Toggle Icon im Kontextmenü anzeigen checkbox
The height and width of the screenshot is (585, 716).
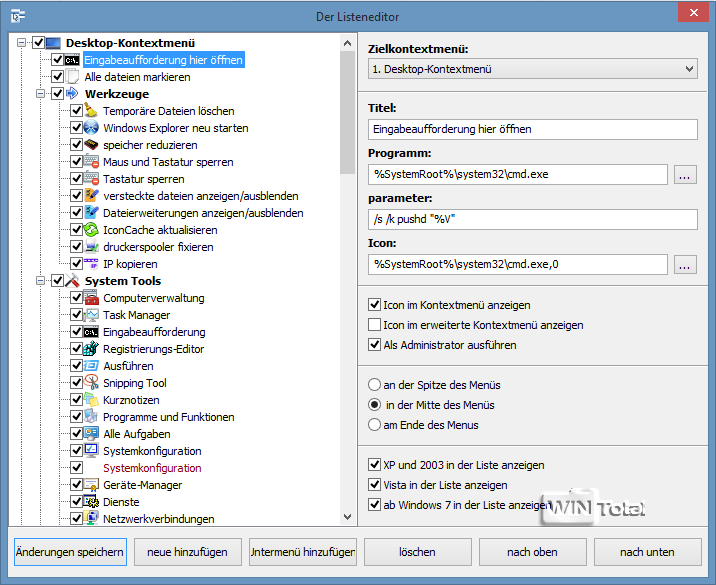(x=374, y=305)
